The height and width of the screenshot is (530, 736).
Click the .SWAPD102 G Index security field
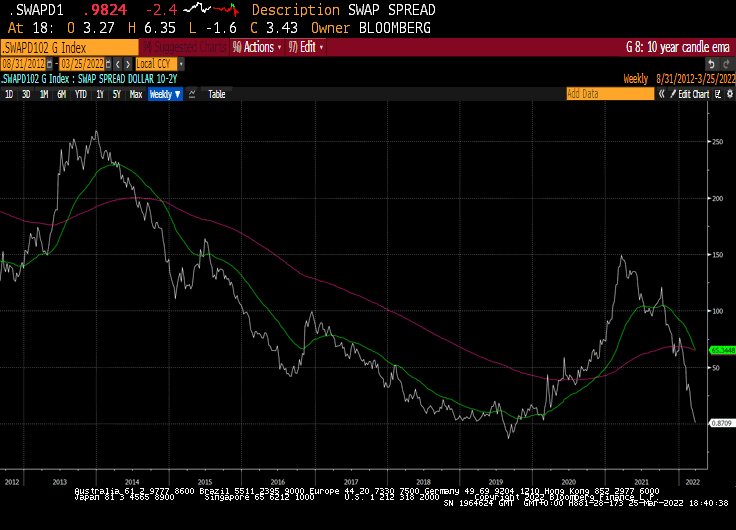tap(69, 47)
